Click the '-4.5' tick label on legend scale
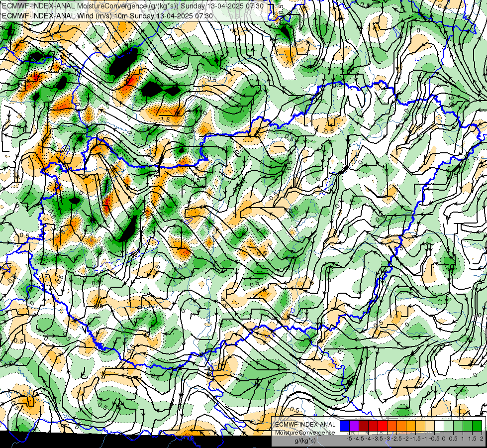Viewport: 487px width, 448px height. [x=359, y=439]
